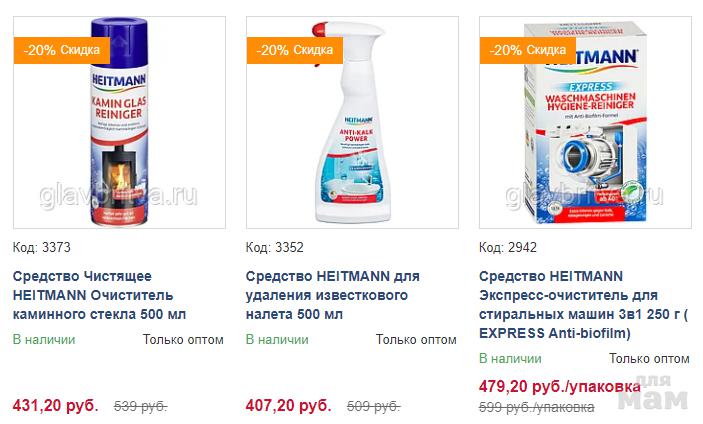Open the Waschmaschinen Hygiene-Reiniger box image

pyautogui.click(x=583, y=125)
